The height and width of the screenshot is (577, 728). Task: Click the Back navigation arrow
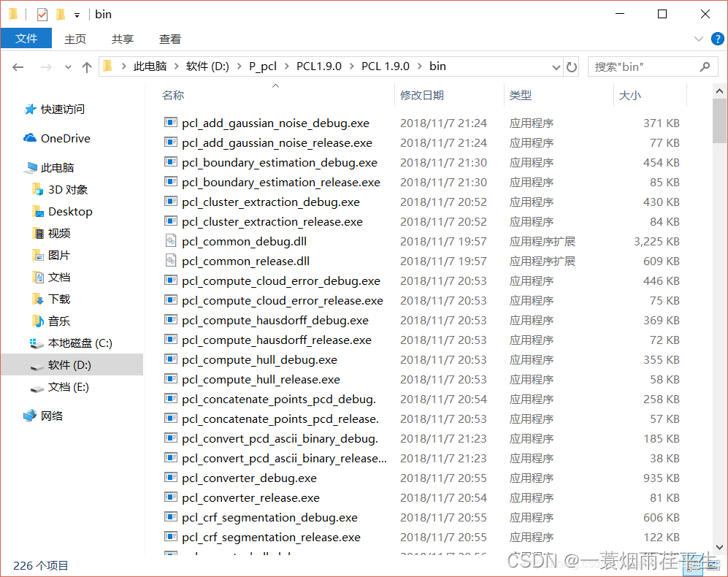click(18, 67)
